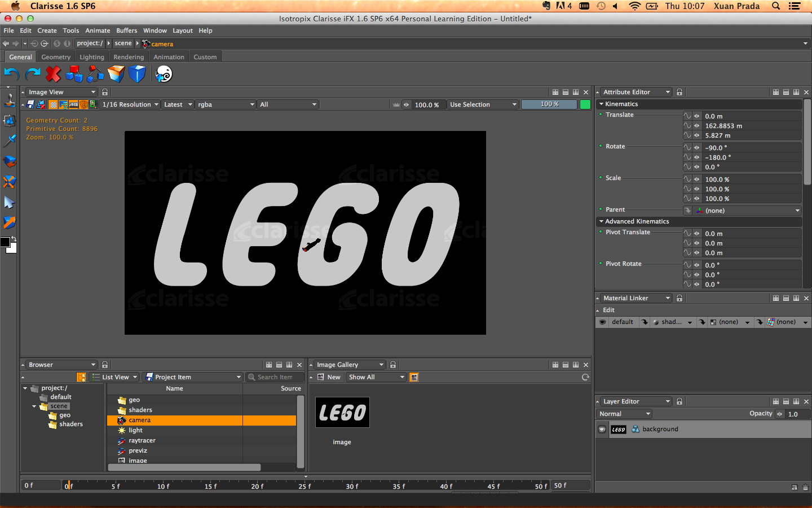Screen dimensions: 812x508
Task: Open the Latest dropdown in Image View
Action: tap(177, 104)
